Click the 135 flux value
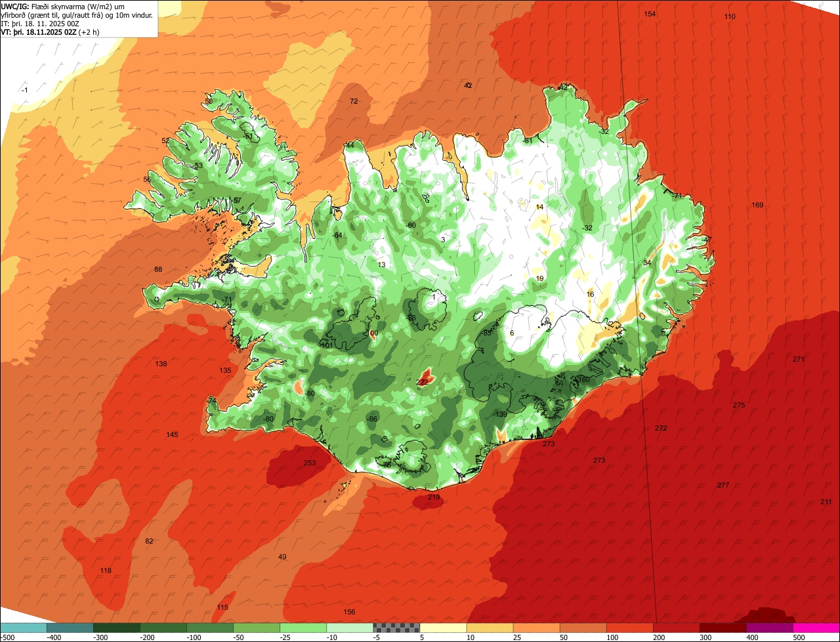 [225, 370]
